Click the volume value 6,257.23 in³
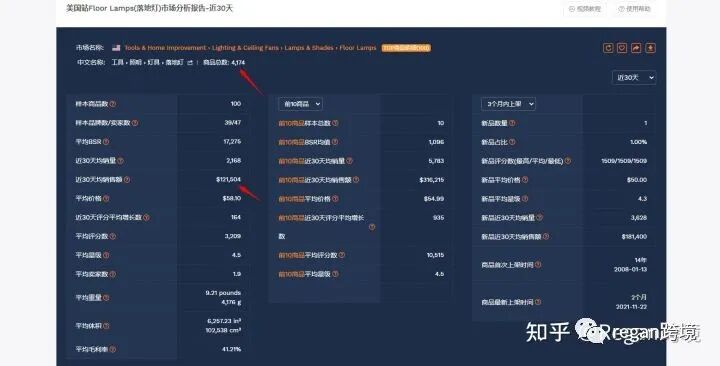720x366 pixels. click(x=224, y=321)
